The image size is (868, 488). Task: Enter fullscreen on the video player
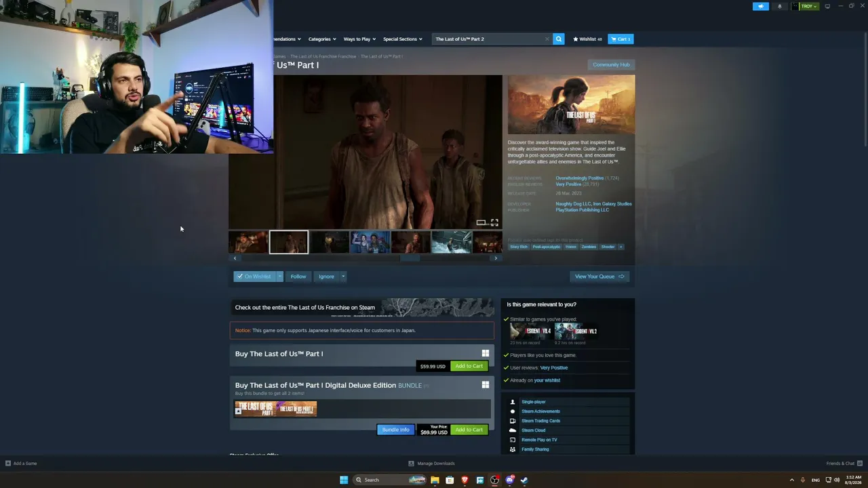point(494,222)
